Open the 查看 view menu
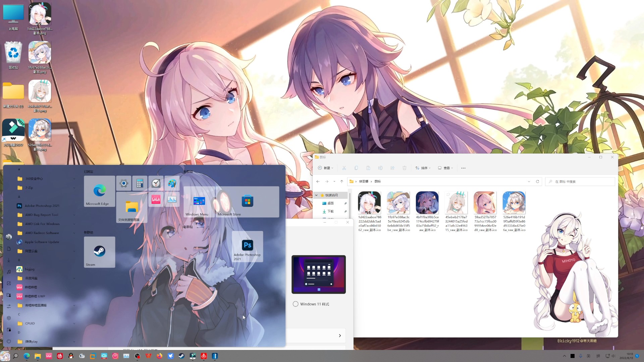 click(x=445, y=168)
